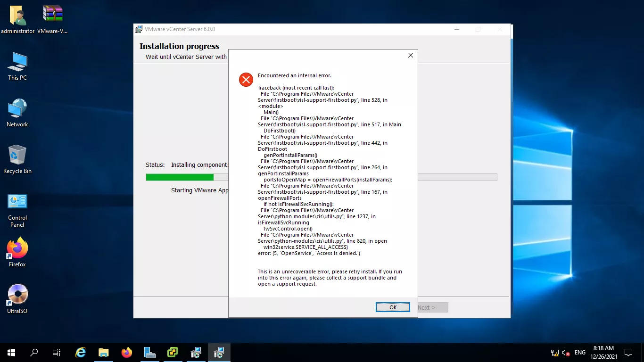Open Firefox from the taskbar

click(x=127, y=352)
